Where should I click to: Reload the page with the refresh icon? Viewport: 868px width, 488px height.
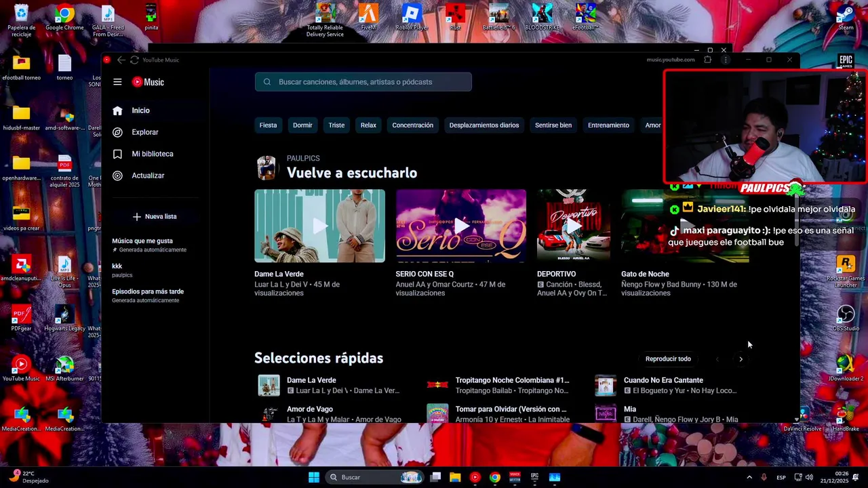click(134, 60)
